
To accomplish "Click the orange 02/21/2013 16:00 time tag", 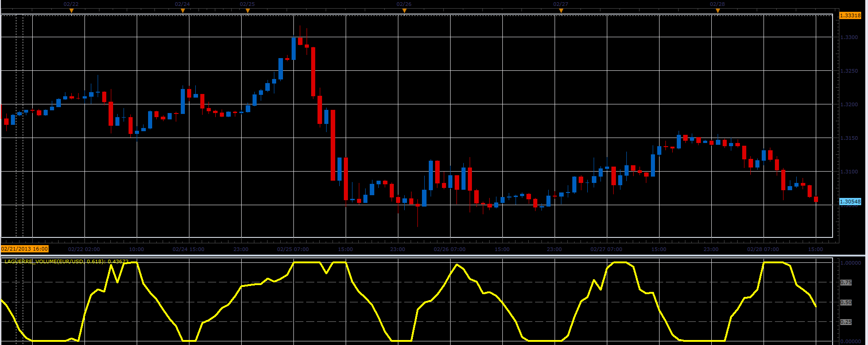I will click(x=25, y=249).
